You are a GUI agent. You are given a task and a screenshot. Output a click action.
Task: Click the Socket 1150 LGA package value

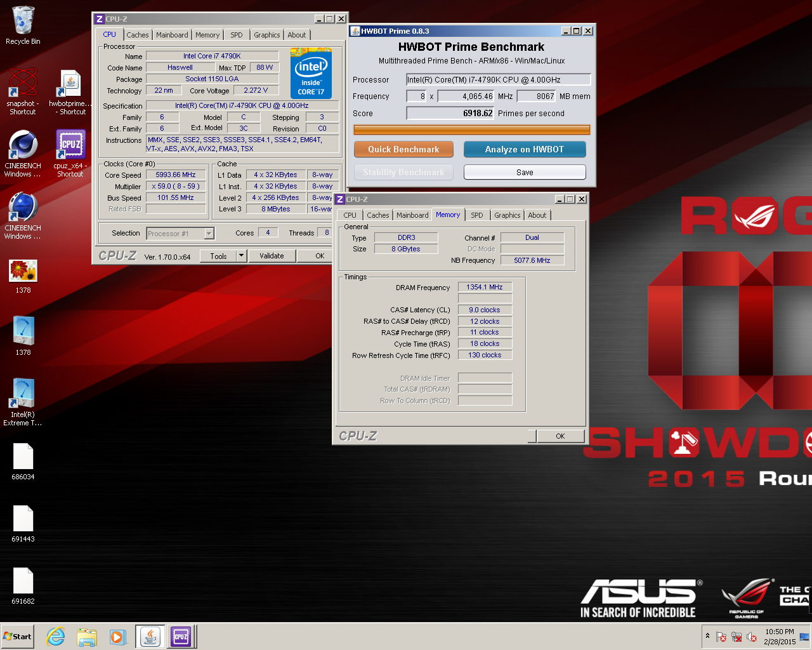click(213, 79)
